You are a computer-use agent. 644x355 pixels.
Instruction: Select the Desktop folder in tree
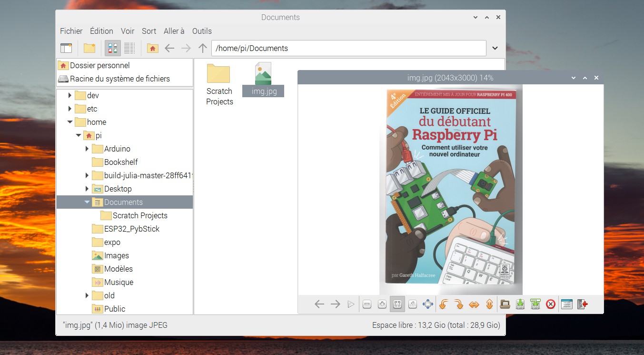coord(118,189)
